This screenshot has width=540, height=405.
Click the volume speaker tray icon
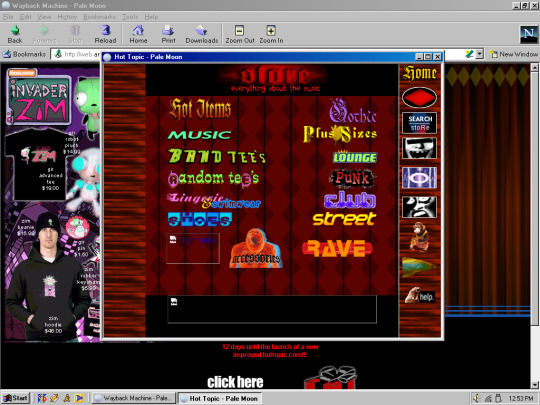click(x=476, y=398)
